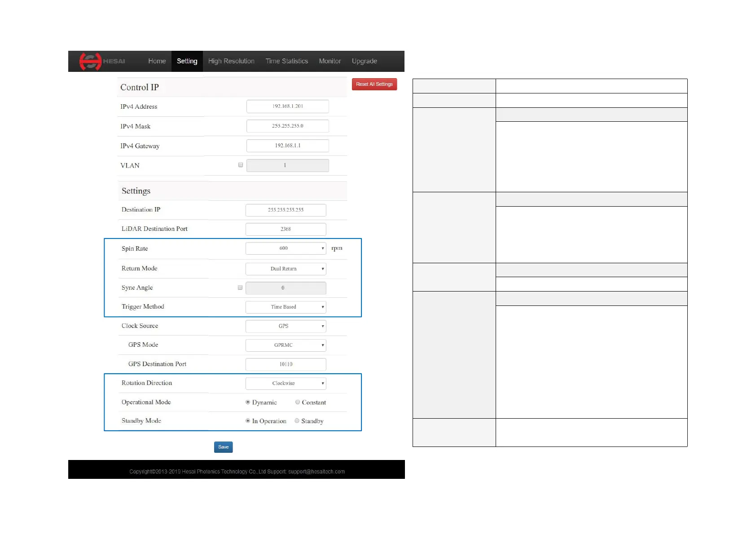Click the Sync Angle value field

pyautogui.click(x=286, y=288)
